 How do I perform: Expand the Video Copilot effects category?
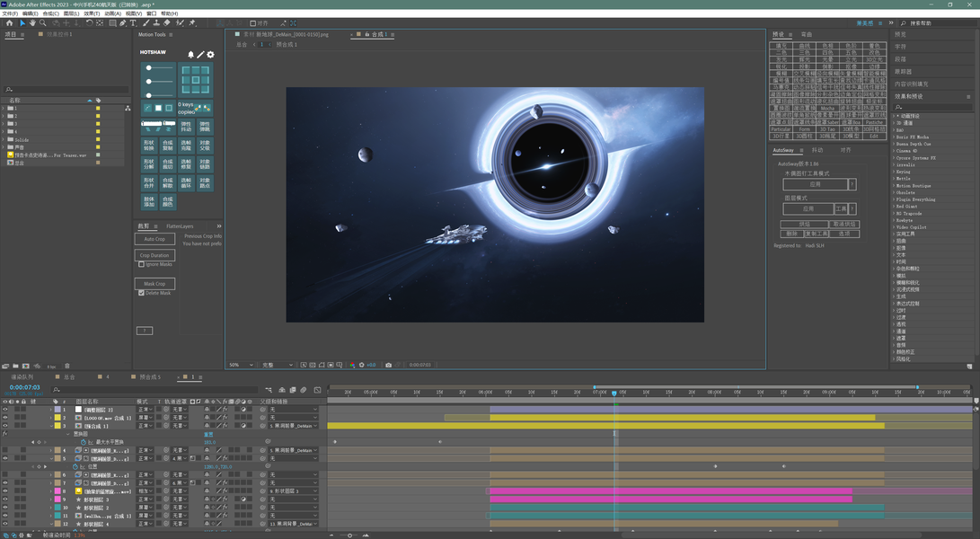click(x=895, y=227)
